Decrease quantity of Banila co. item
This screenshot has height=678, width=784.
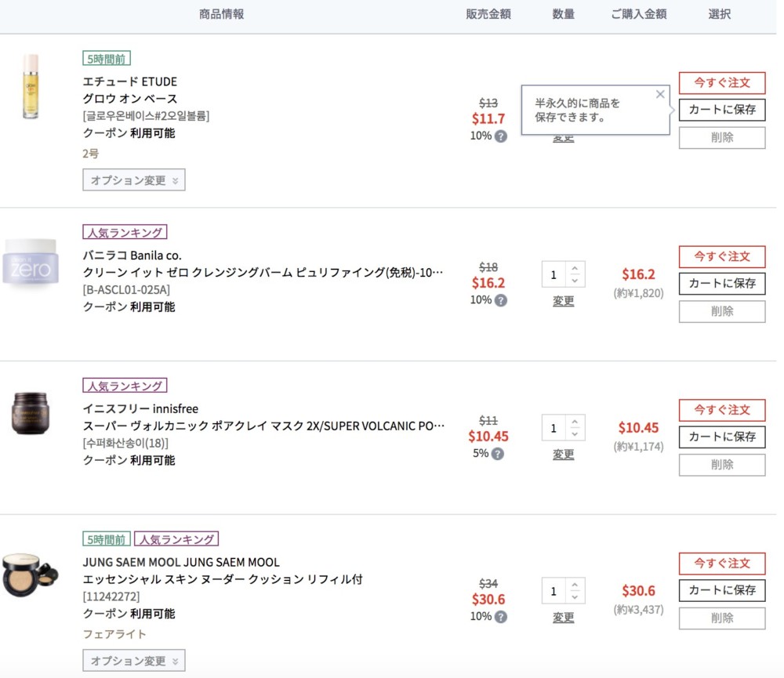click(x=575, y=281)
